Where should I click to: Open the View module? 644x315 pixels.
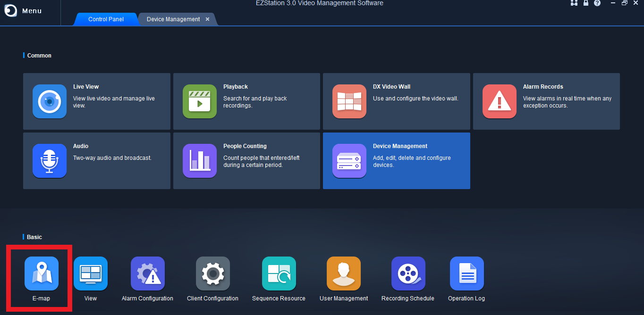(90, 278)
